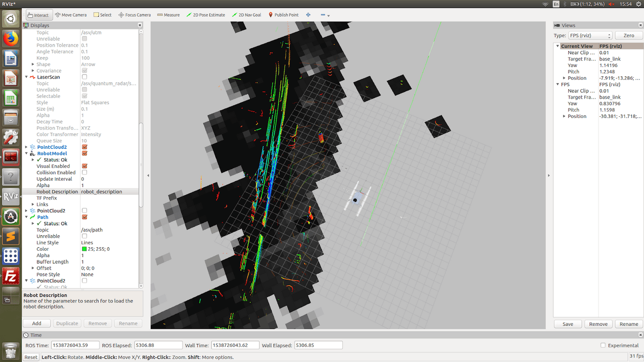The height and width of the screenshot is (362, 644).
Task: Launch LibreOffice Calc from the dock
Action: click(x=11, y=98)
